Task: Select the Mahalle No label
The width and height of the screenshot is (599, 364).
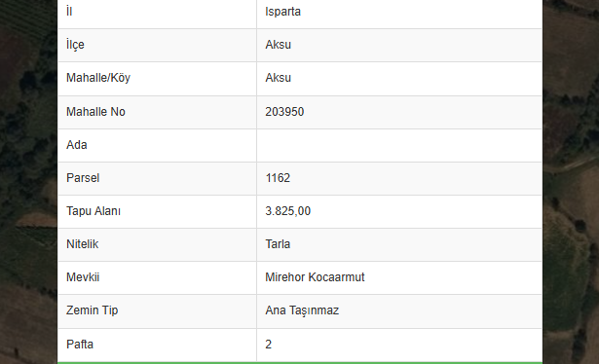Action: point(95,112)
